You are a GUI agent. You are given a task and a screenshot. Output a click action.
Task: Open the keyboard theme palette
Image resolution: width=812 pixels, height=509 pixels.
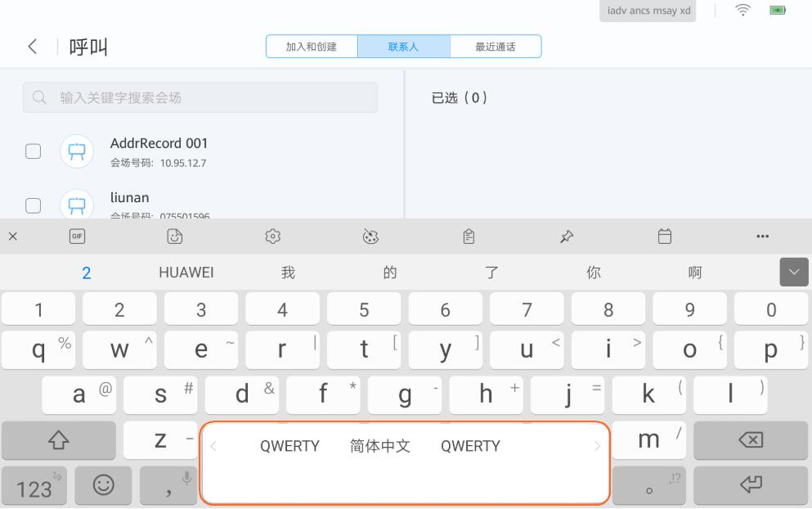point(370,236)
